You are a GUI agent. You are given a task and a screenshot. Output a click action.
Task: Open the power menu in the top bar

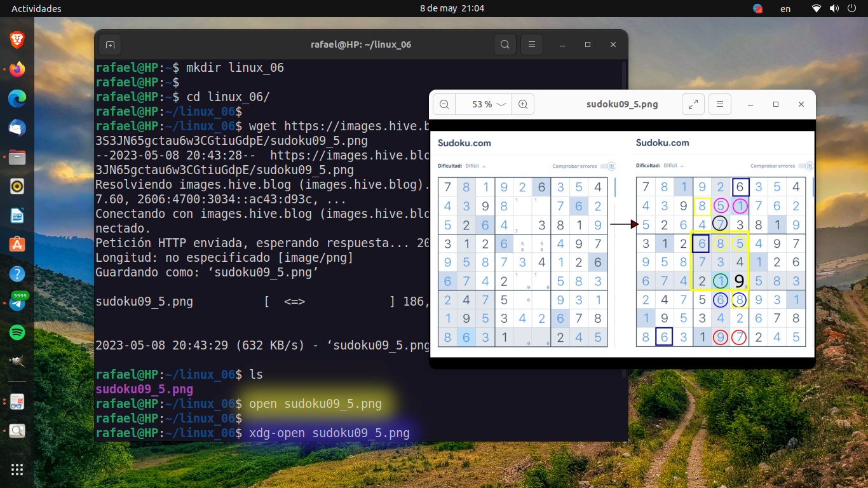[x=851, y=8]
